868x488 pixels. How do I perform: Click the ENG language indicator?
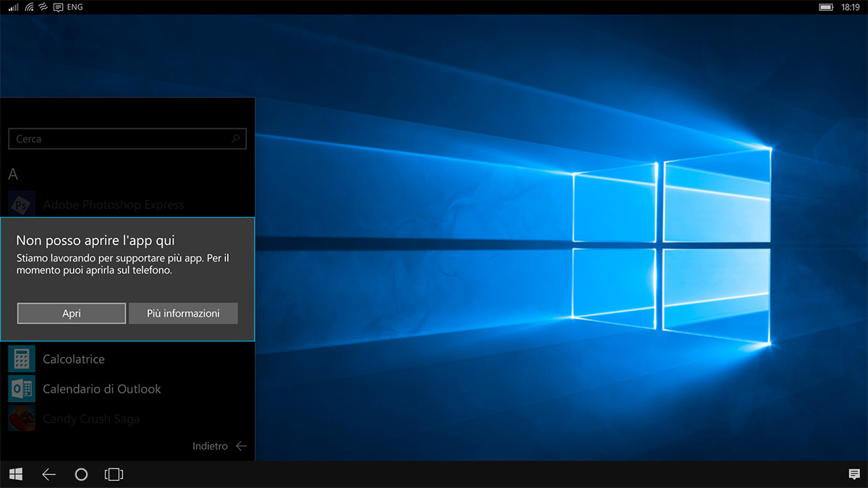[x=75, y=7]
